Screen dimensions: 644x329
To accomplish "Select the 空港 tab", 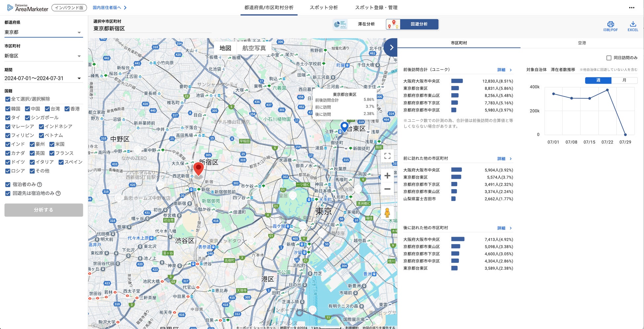I will [x=582, y=43].
